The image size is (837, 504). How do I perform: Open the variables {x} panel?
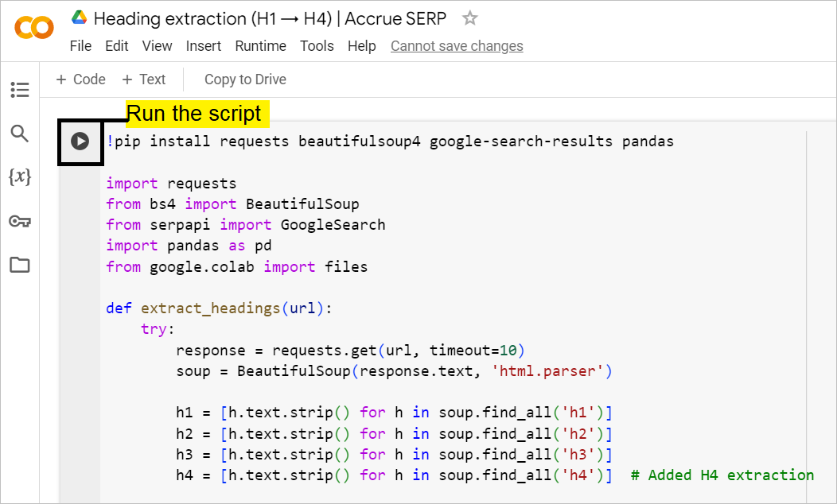coord(20,176)
